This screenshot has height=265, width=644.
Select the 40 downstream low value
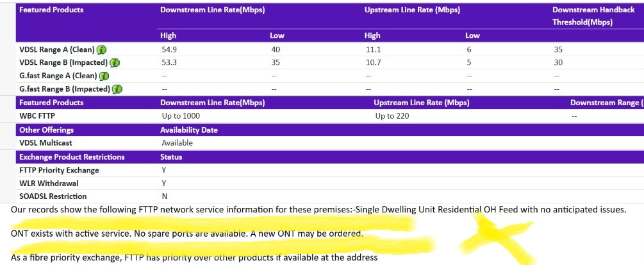[x=275, y=50]
